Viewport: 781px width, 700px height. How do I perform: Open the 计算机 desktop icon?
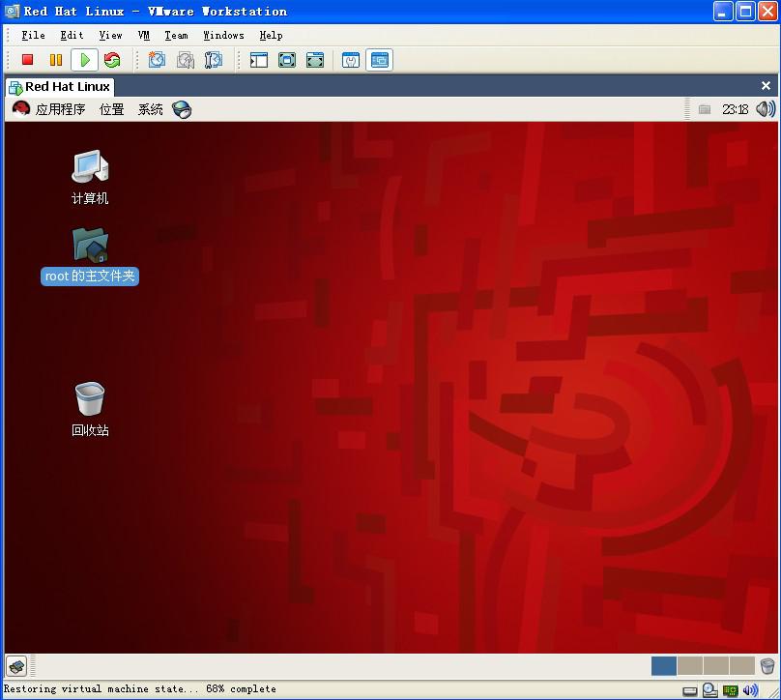[90, 167]
